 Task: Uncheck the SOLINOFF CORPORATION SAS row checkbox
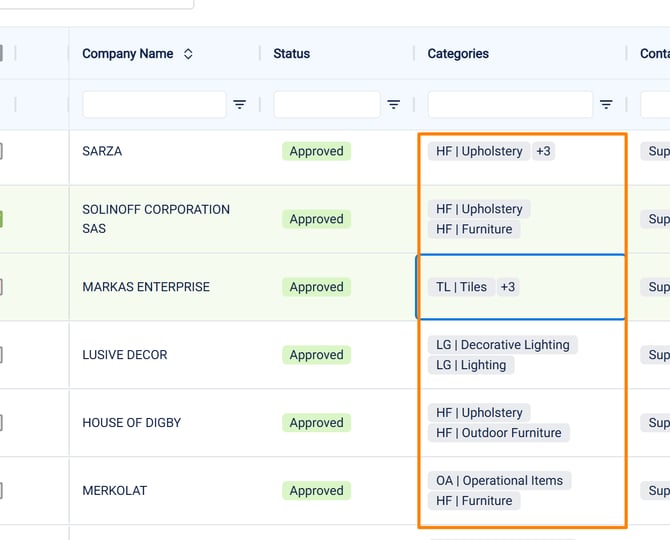click(x=1, y=219)
